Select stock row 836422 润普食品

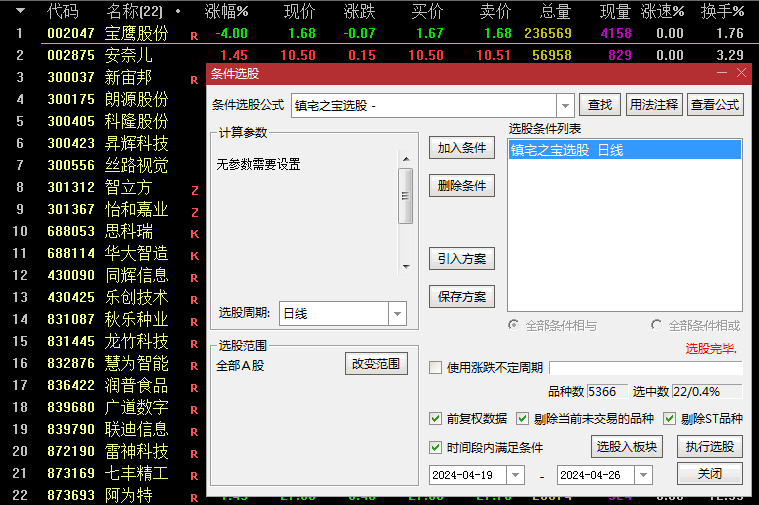[x=103, y=385]
